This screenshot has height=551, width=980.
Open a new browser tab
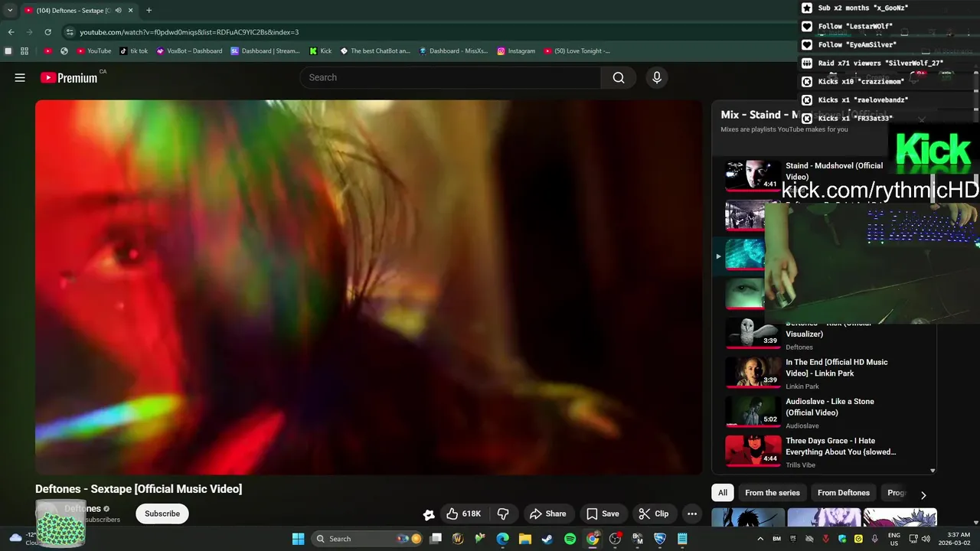149,11
